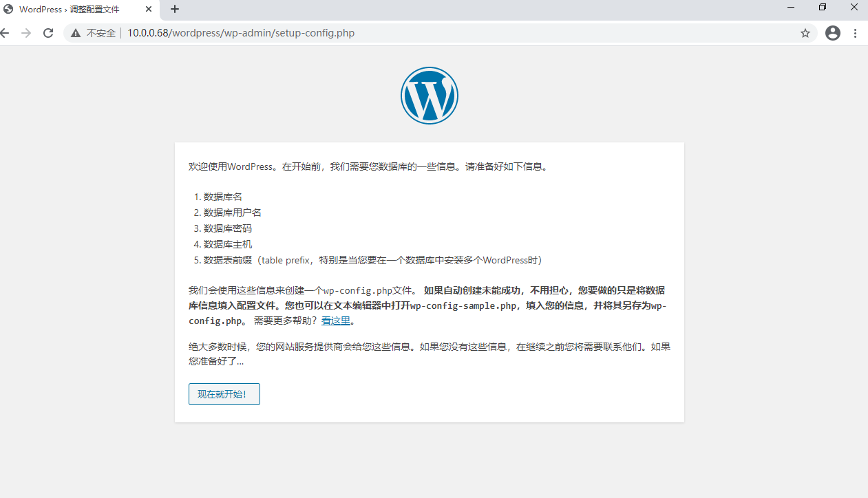The width and height of the screenshot is (868, 498).
Task: Click list item 数据库名
Action: [223, 197]
